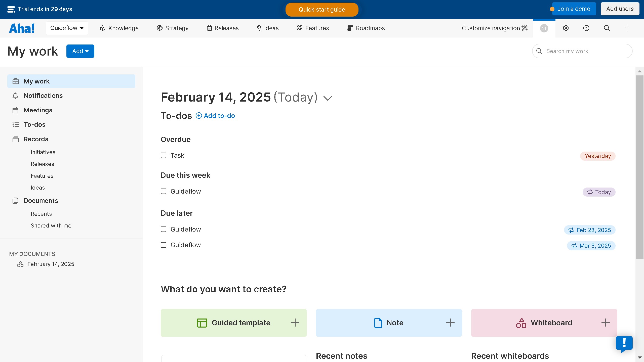Click the Add to-do link

tap(215, 116)
